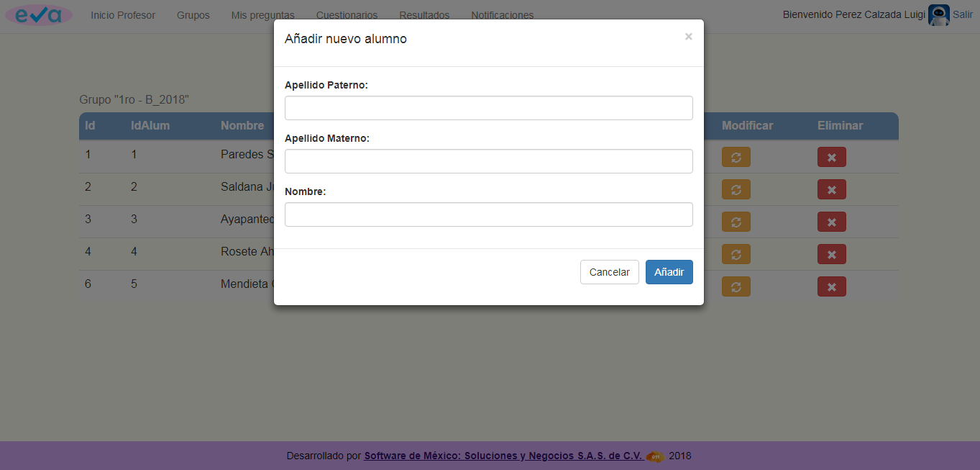
Task: Delete the Paredes student record
Action: point(831,156)
